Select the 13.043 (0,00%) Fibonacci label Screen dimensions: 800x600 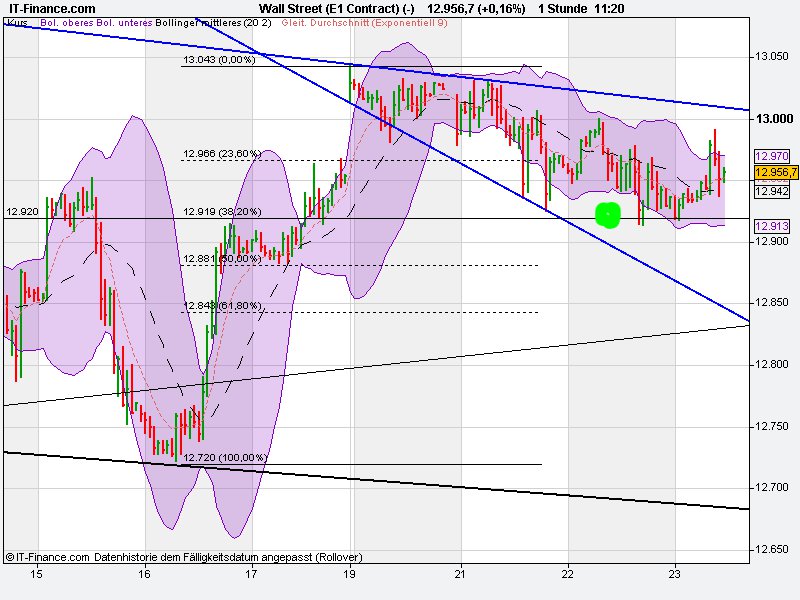(x=218, y=60)
